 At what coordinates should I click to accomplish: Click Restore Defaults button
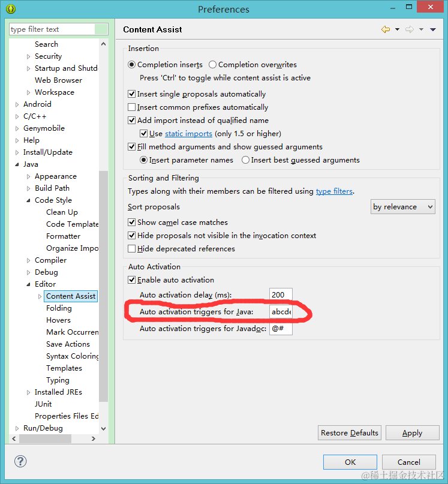click(x=350, y=433)
